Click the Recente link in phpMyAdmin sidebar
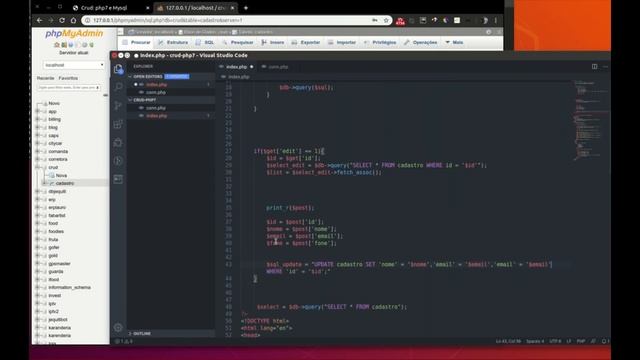 click(45, 78)
